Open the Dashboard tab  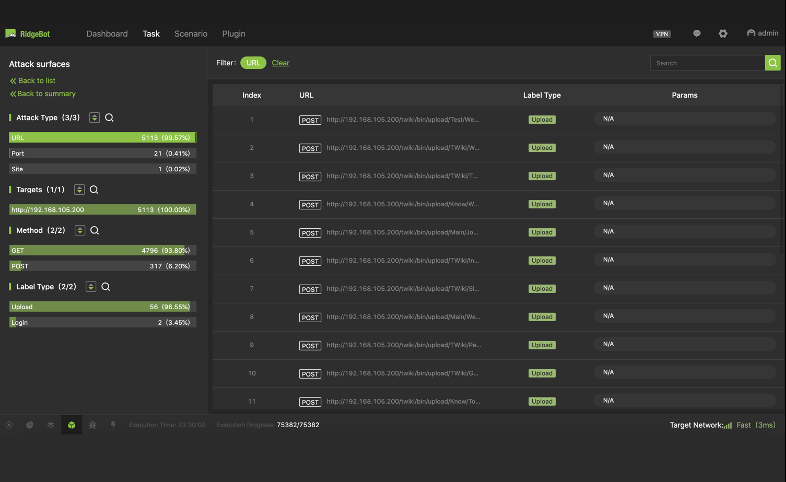107,33
